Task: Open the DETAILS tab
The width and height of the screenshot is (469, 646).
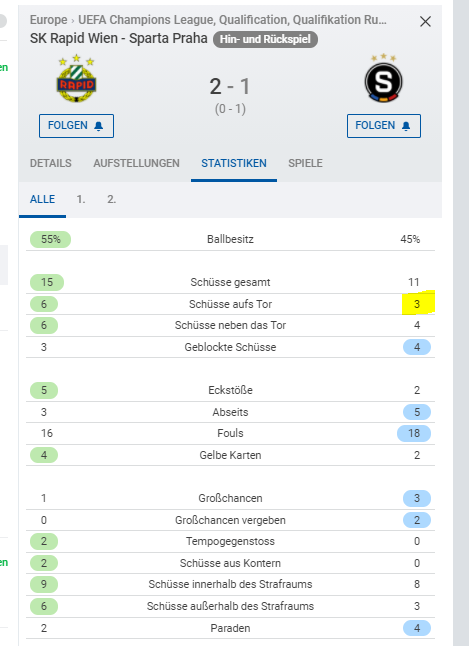Action: click(51, 163)
